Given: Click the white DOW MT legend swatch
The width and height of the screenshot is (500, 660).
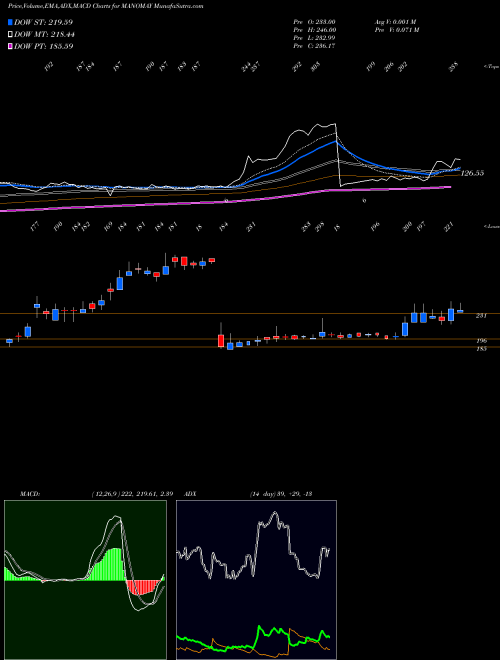Looking at the screenshot, I should [x=11, y=34].
